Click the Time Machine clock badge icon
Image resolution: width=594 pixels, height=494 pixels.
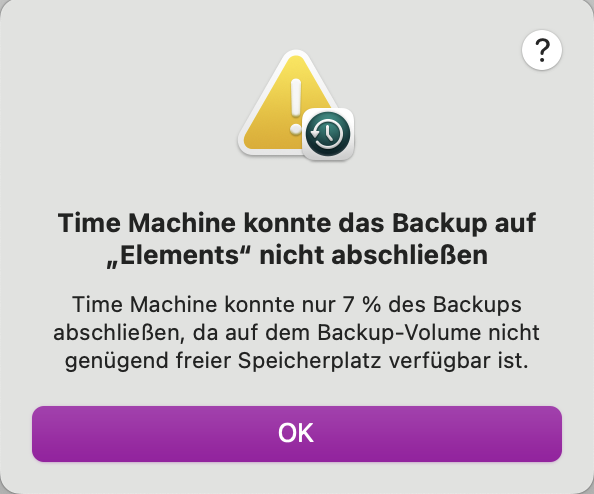click(328, 134)
